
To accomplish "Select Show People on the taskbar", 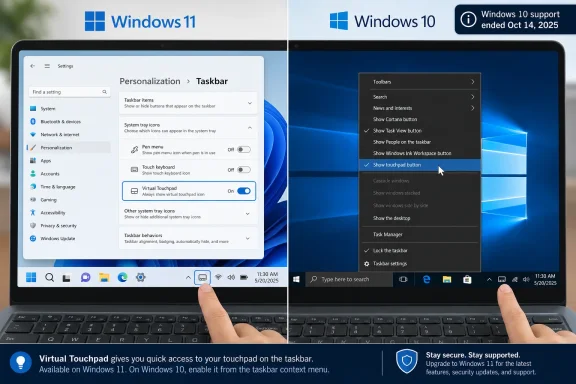I will click(x=420, y=142).
